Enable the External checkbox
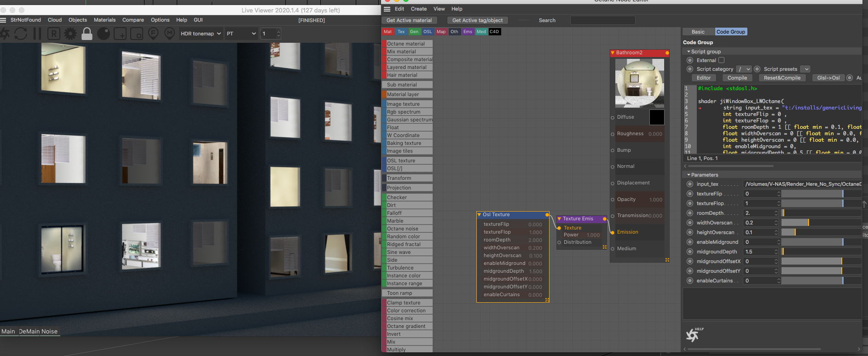Viewport: 868px width, 356px height. [721, 60]
